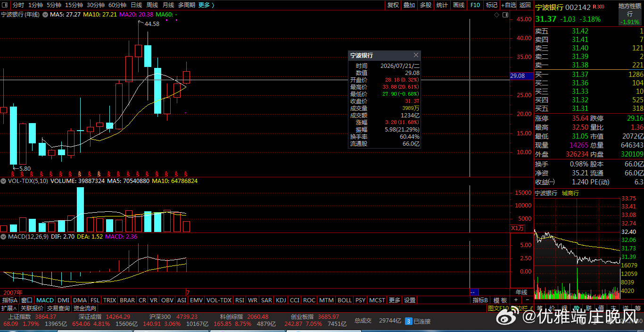Image resolution: width=644 pixels, height=332 pixels.
Task: Click the plus zoom-in button beside 年线
Action: (x=516, y=300)
